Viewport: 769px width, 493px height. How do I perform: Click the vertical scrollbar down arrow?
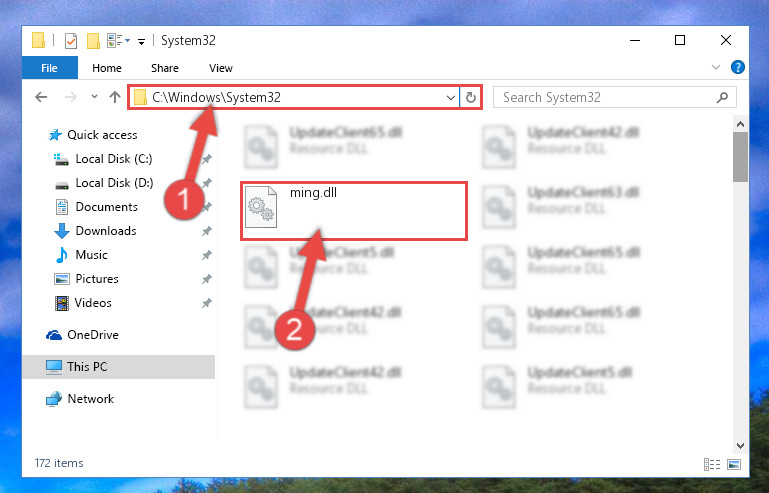(x=741, y=445)
